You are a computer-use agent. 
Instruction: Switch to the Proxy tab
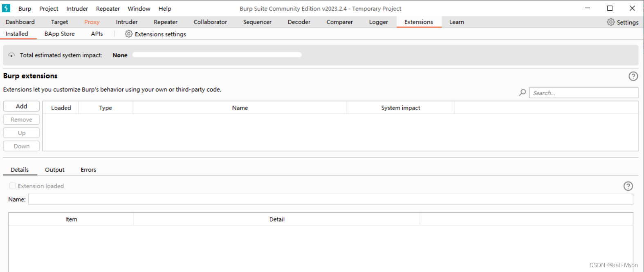pyautogui.click(x=92, y=22)
